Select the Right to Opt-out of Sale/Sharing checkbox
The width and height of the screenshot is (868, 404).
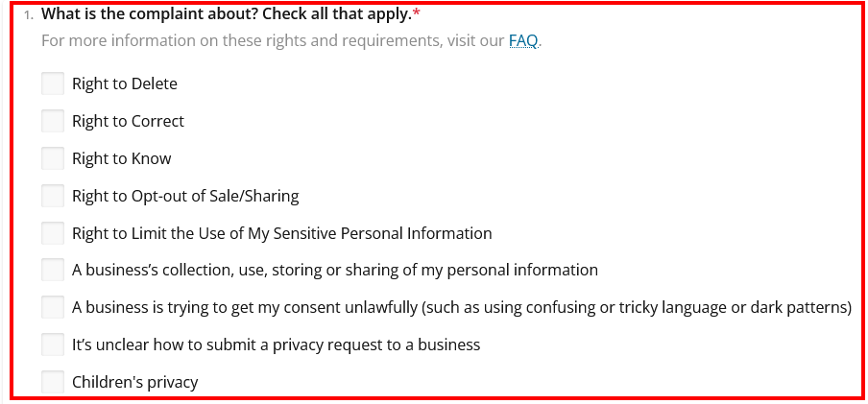coord(53,196)
